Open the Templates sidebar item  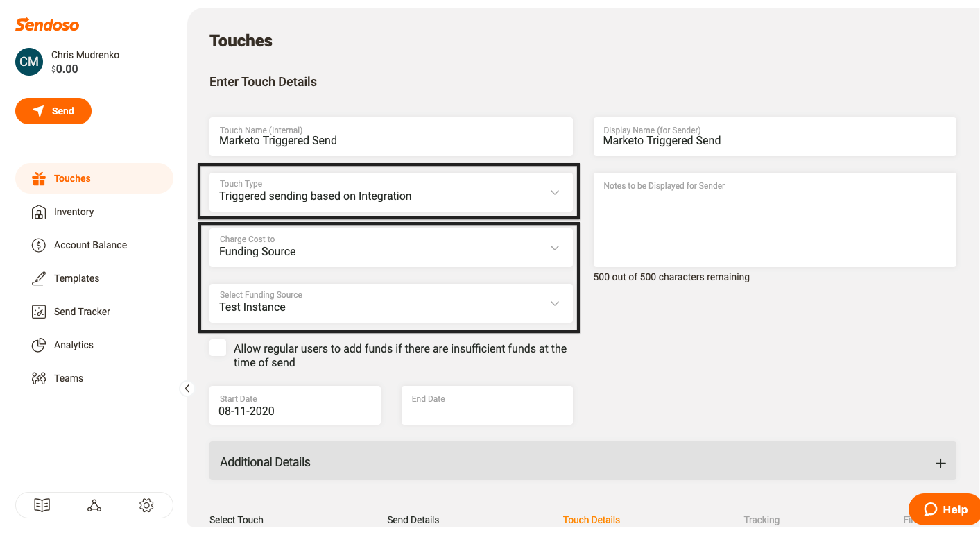(76, 279)
